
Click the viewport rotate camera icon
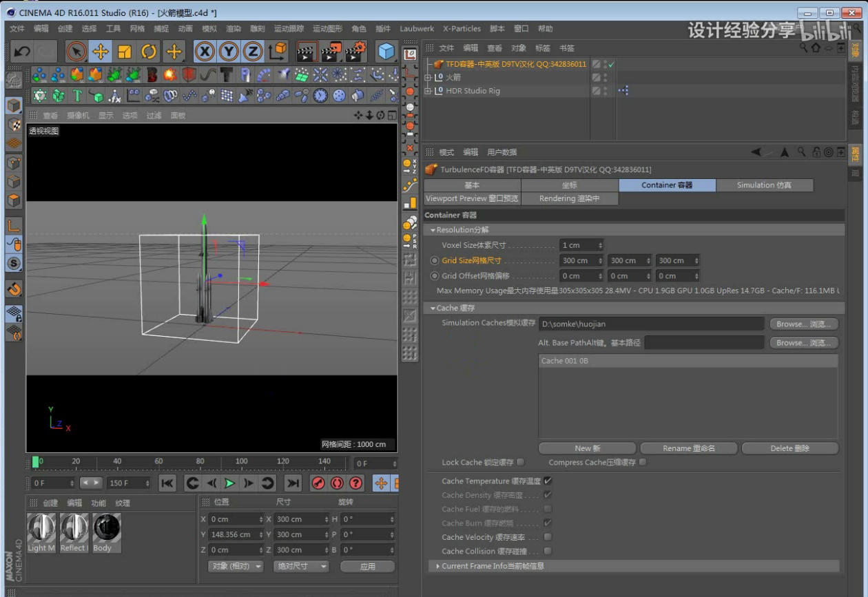pos(380,116)
